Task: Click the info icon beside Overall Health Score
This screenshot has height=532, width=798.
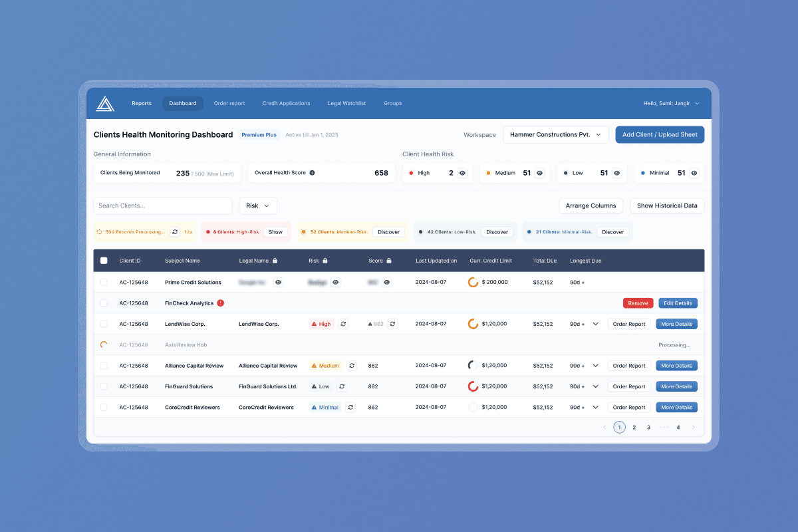Action: (313, 173)
